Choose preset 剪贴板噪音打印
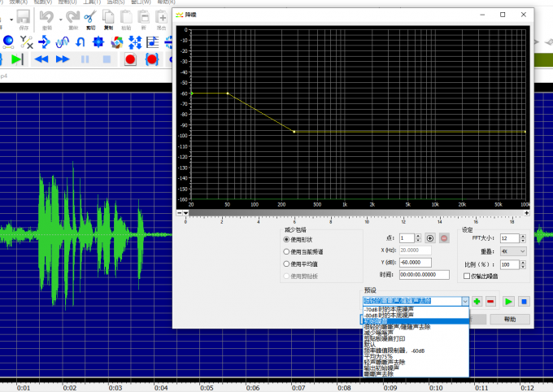 [x=416, y=338]
